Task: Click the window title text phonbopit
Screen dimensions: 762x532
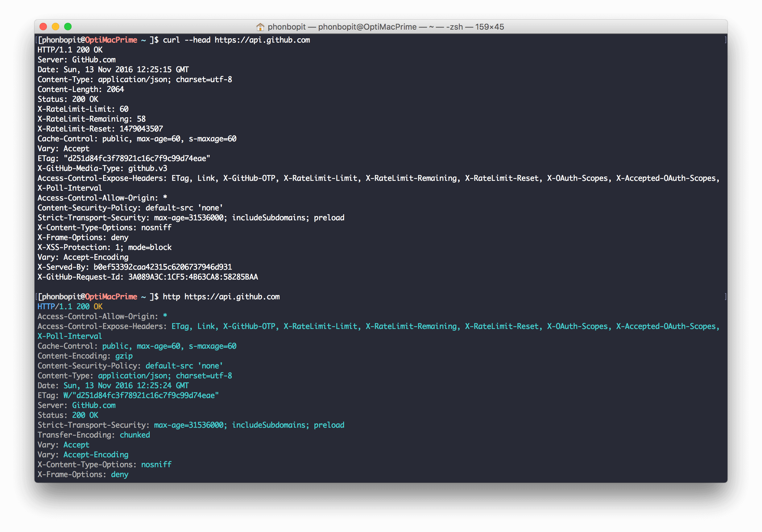Action: [286, 27]
